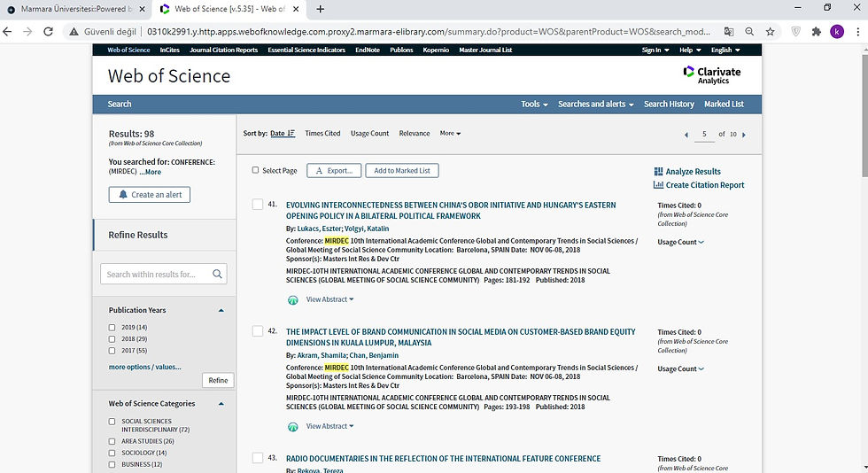This screenshot has height=473, width=868.
Task: Click the not-secure warning triangle icon
Action: point(74,32)
